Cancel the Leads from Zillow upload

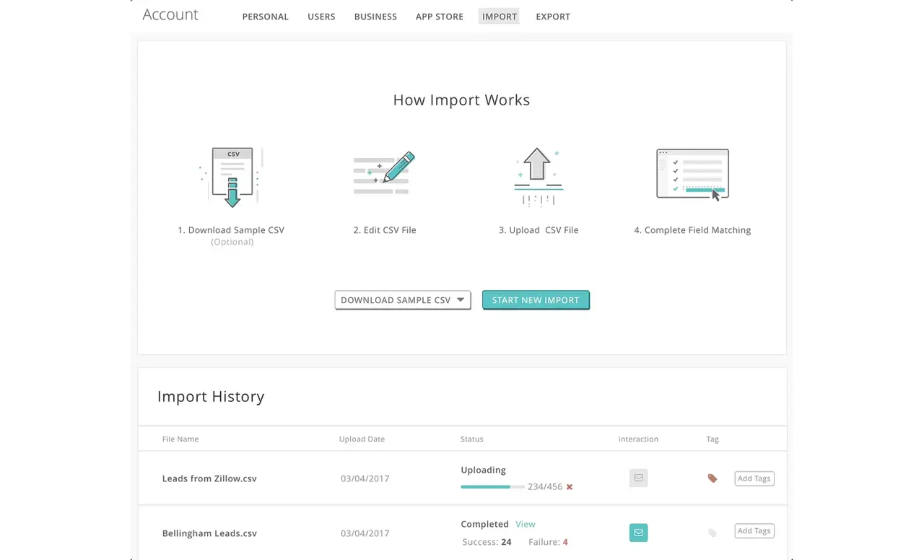click(570, 487)
